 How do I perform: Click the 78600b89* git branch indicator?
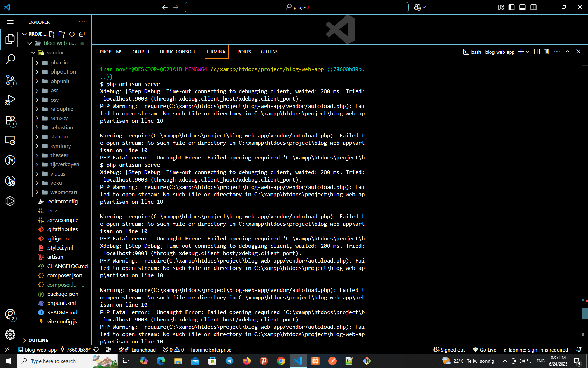click(x=75, y=350)
